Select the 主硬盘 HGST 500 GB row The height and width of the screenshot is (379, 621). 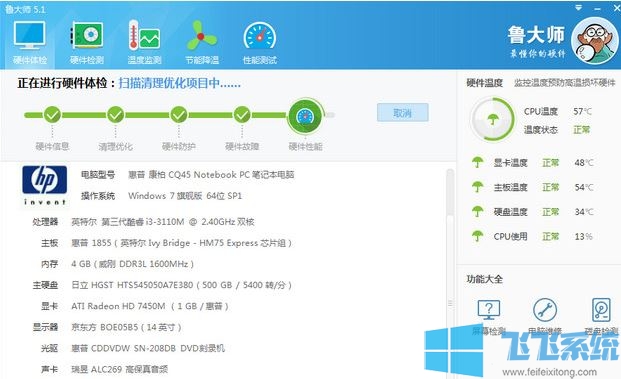[x=162, y=285]
